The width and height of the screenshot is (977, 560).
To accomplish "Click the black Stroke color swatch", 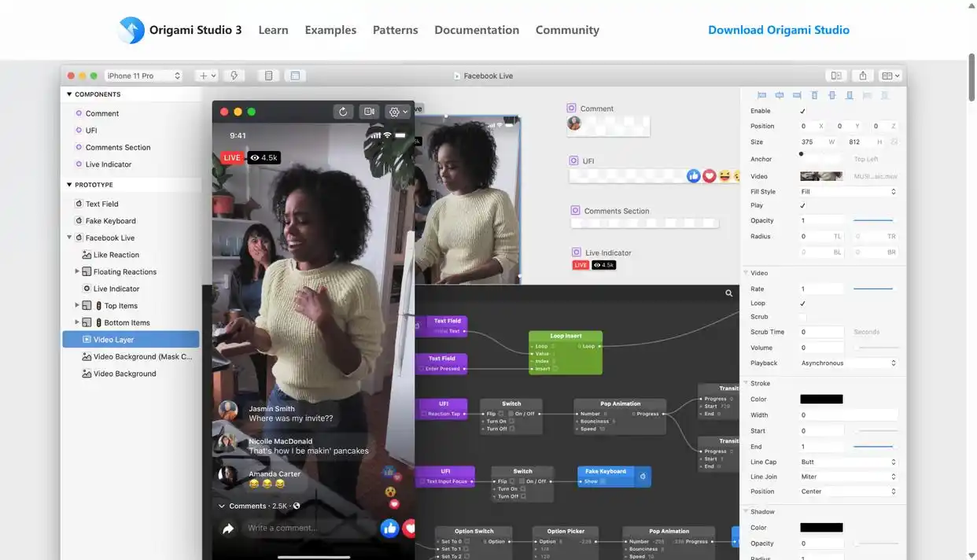I will click(x=821, y=399).
